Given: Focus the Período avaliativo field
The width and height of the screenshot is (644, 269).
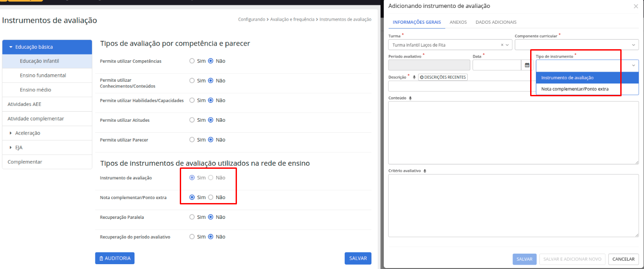Looking at the screenshot, I should (429, 65).
